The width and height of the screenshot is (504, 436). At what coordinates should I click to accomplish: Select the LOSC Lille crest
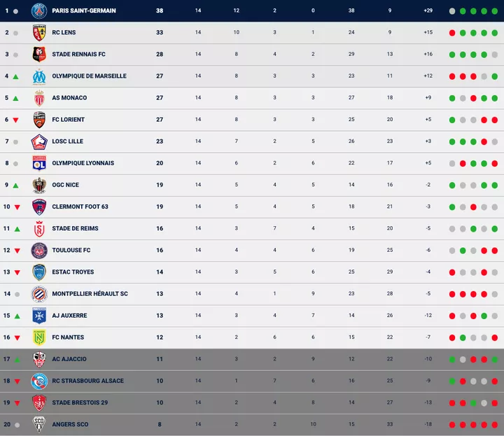pos(39,141)
